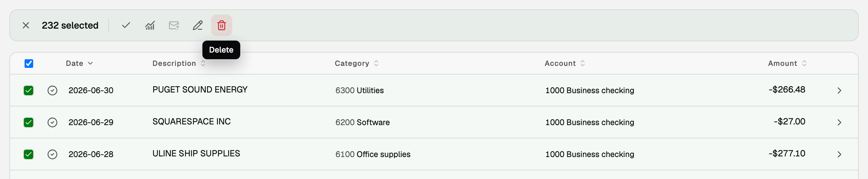This screenshot has height=179, width=868.
Task: Sort by the Category column header
Action: 357,64
